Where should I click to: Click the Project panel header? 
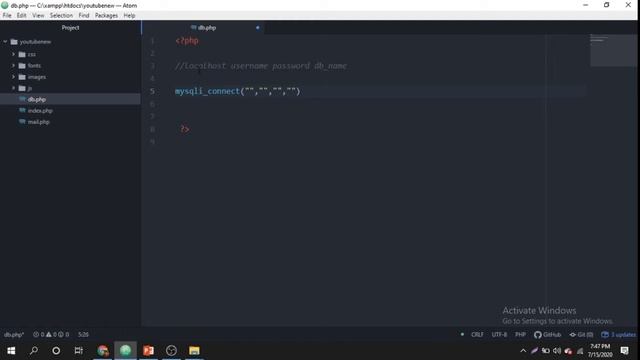click(70, 28)
